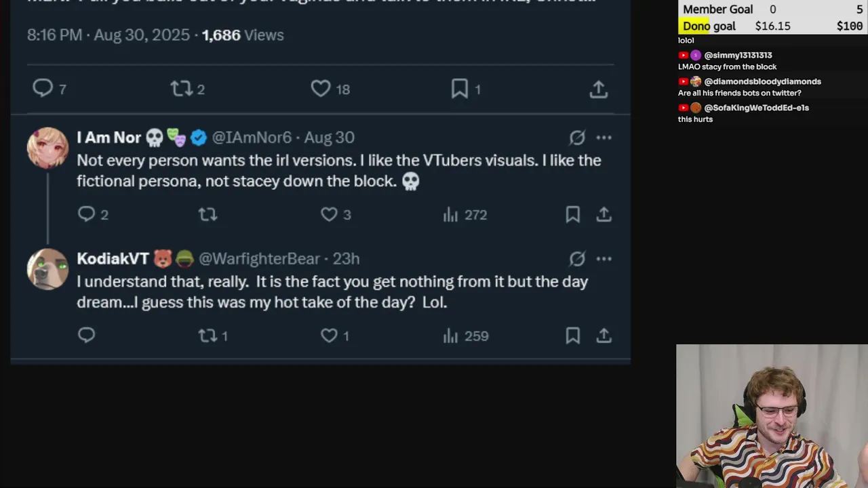868x488 pixels.
Task: Repost I Am Nor's reply
Action: click(208, 214)
